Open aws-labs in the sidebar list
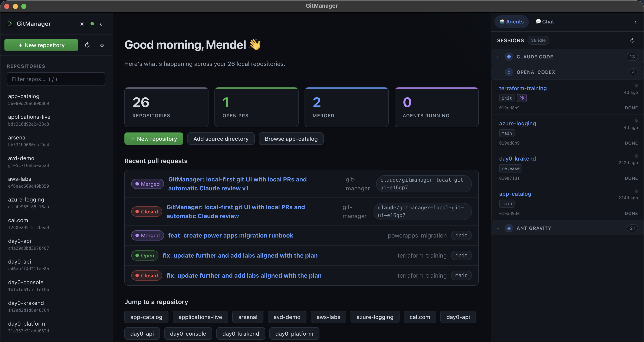Viewport: 644px width, 342px height. [56, 182]
